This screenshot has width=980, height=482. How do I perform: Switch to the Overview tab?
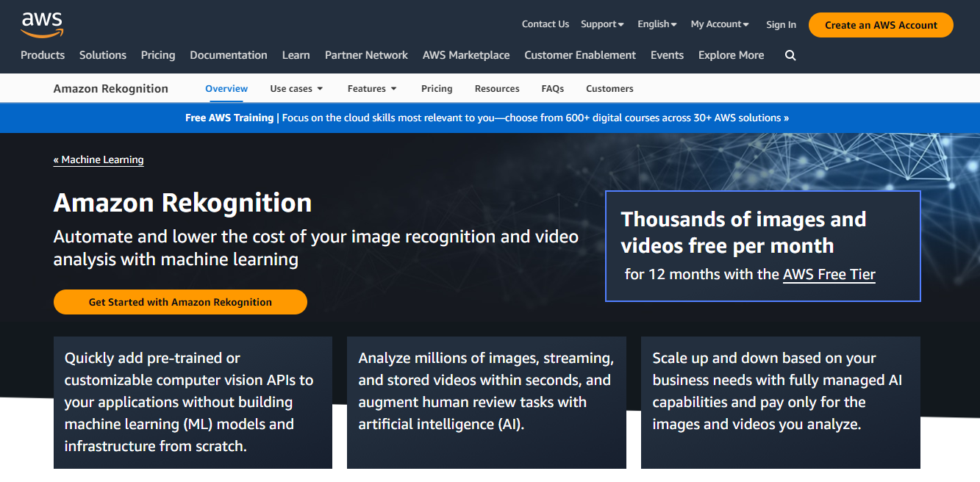click(226, 88)
